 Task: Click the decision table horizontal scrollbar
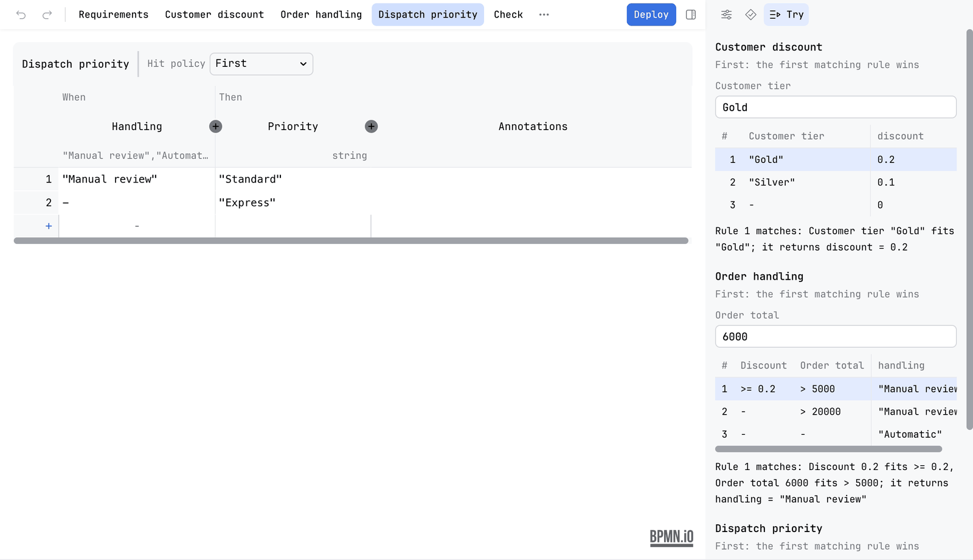(x=351, y=241)
